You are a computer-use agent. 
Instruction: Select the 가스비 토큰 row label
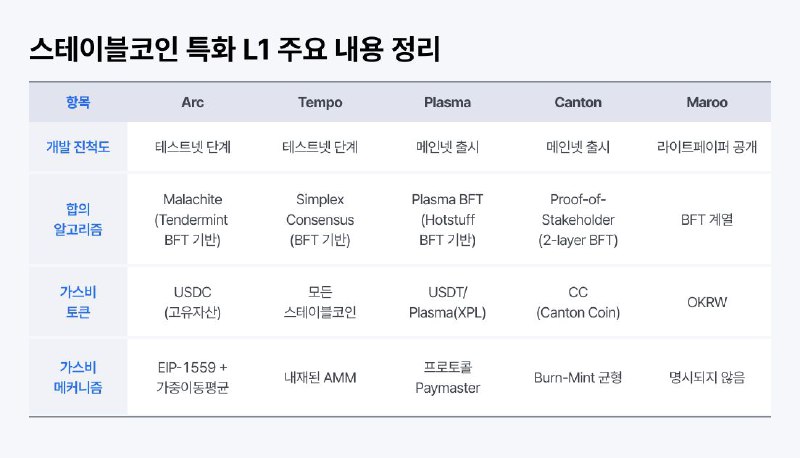(78, 302)
